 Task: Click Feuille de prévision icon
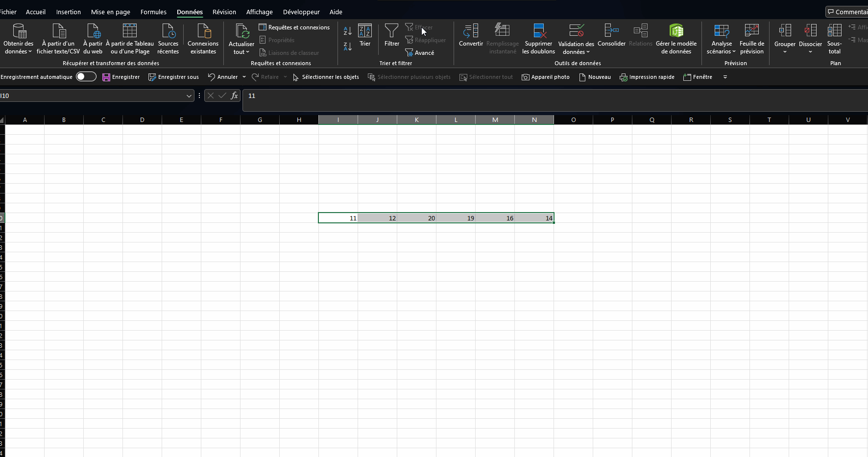pos(751,31)
